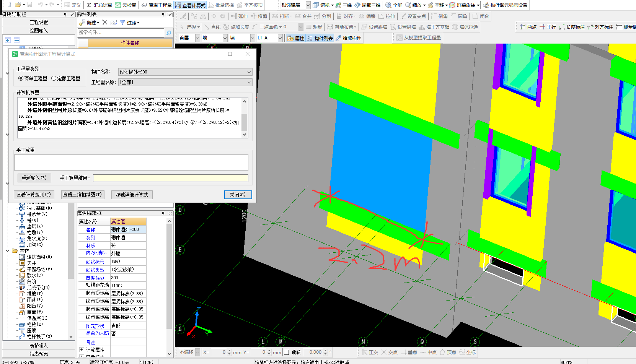The image size is (636, 364).
Task: Toggle the 旋转 rotation checkbox
Action: point(286,352)
